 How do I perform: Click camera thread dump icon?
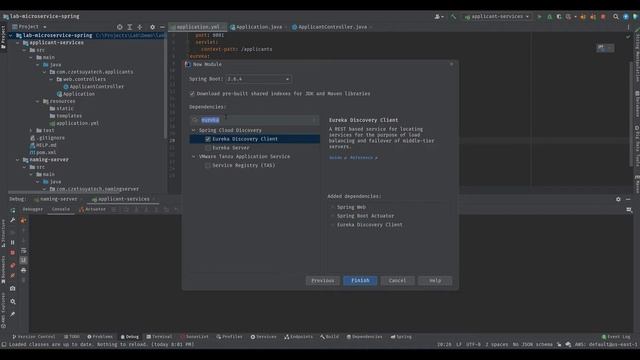coord(13,289)
